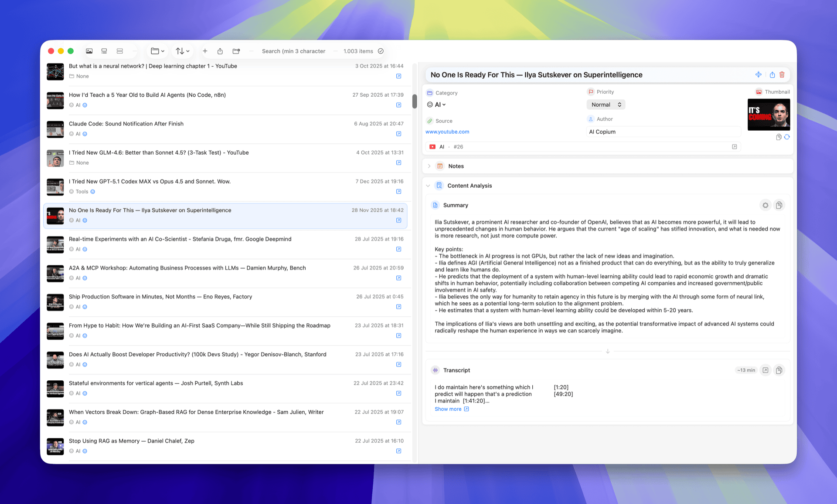Copy the summary using the copy icon
The height and width of the screenshot is (504, 837).
coord(779,205)
